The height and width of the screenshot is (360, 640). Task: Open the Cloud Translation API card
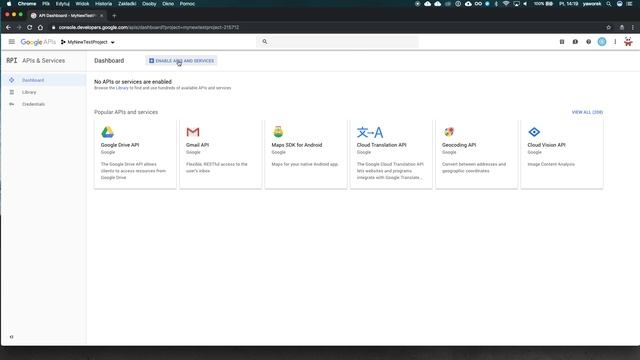(x=391, y=154)
